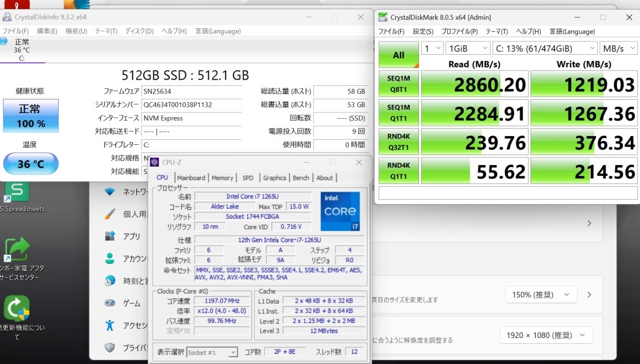Viewport: 640px width, 364px height.
Task: Click the Intel Core i7 logo in CPU-Z
Action: pos(340,211)
